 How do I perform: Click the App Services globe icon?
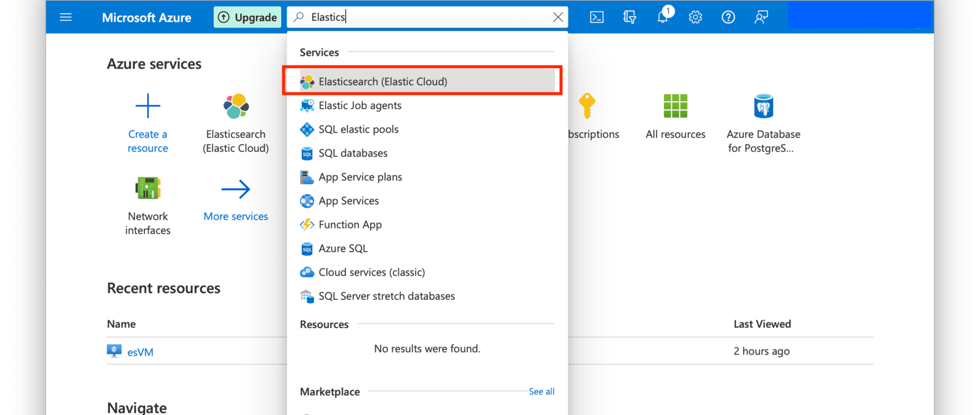tap(307, 201)
